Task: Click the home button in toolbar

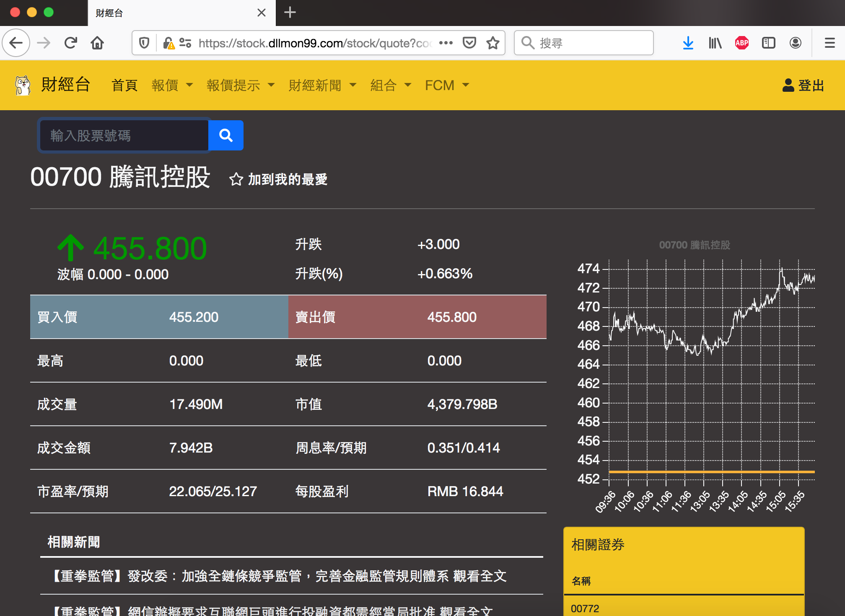Action: (97, 43)
